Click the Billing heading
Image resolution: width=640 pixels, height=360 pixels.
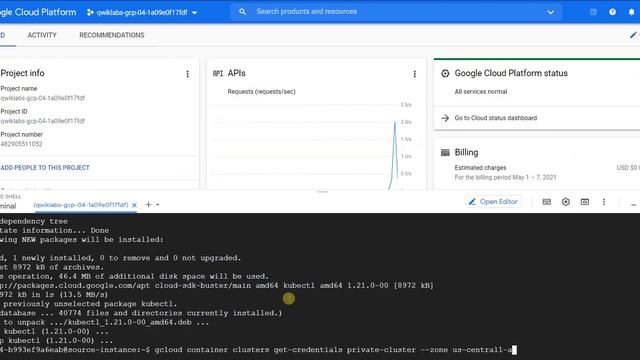click(466, 152)
